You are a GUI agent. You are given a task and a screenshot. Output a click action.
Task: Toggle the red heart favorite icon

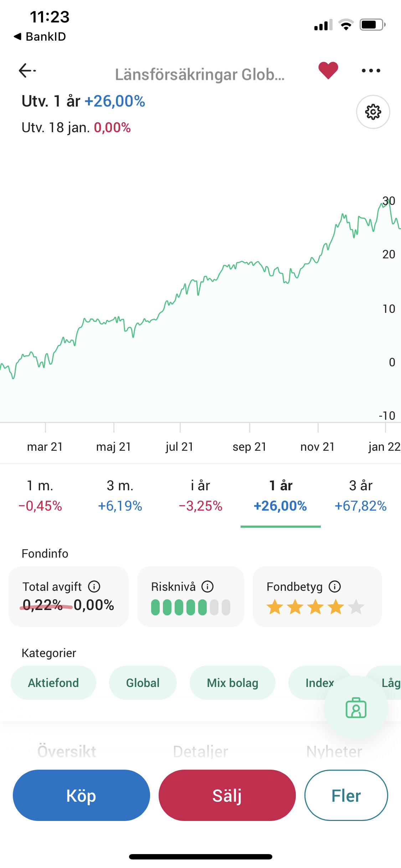tap(328, 70)
